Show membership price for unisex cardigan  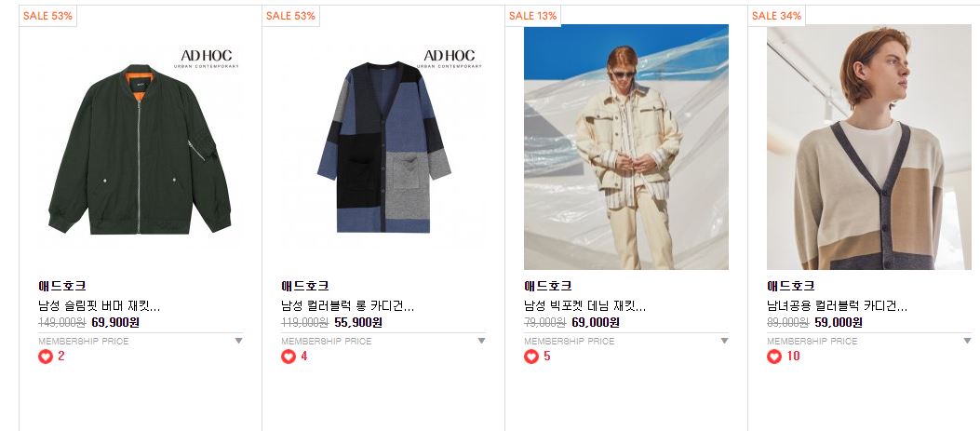coord(968,341)
